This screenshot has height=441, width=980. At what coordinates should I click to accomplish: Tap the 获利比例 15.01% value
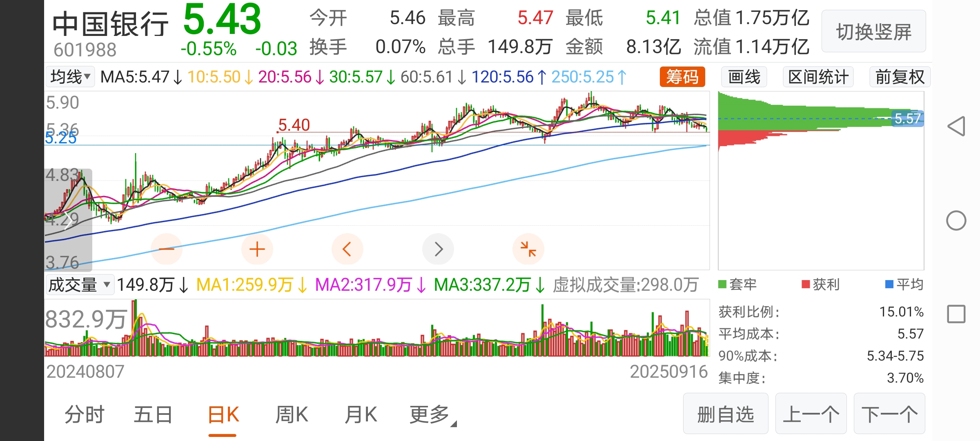(901, 312)
